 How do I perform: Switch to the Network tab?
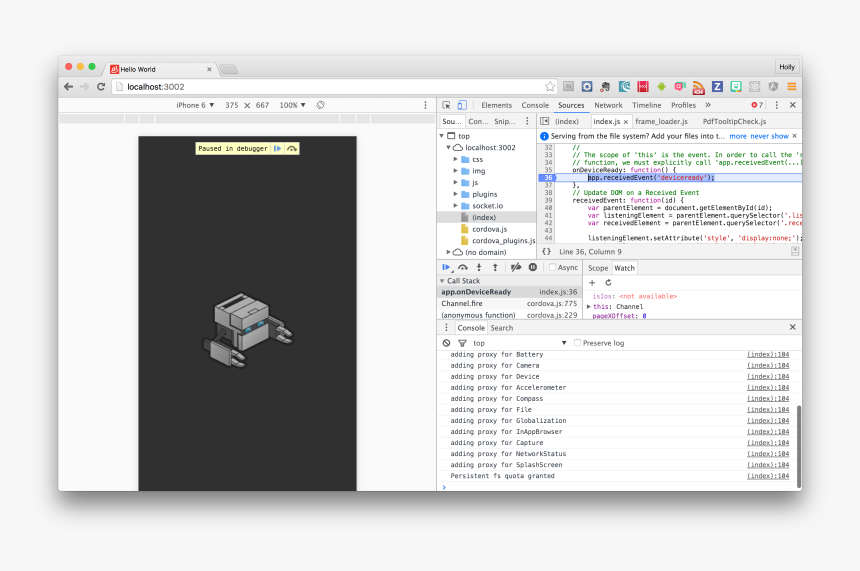tap(608, 105)
